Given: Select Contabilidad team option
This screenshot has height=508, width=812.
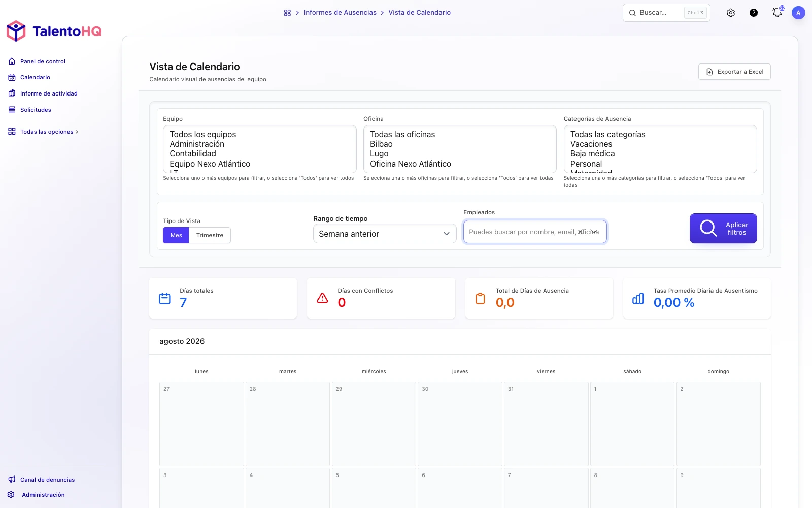Looking at the screenshot, I should 259,154.
